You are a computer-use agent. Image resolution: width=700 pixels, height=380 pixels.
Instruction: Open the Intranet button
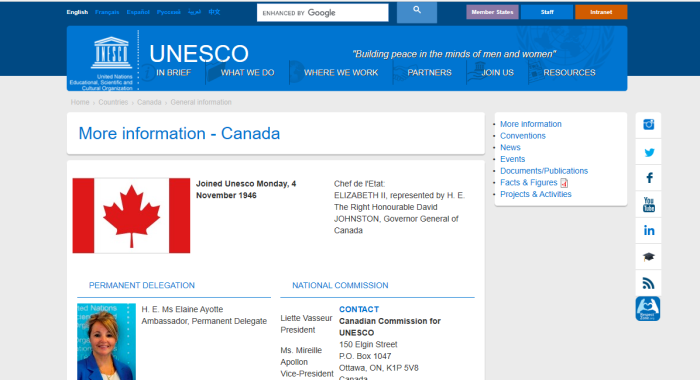(601, 12)
